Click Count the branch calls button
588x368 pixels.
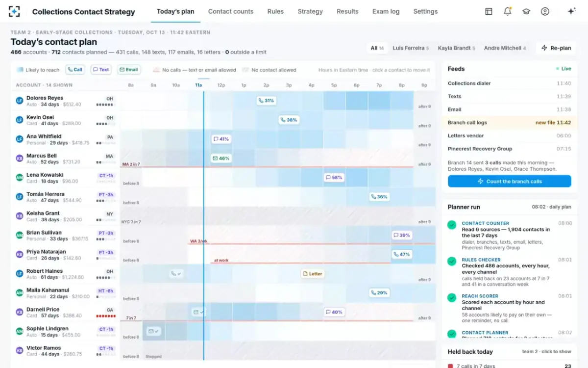tap(509, 181)
